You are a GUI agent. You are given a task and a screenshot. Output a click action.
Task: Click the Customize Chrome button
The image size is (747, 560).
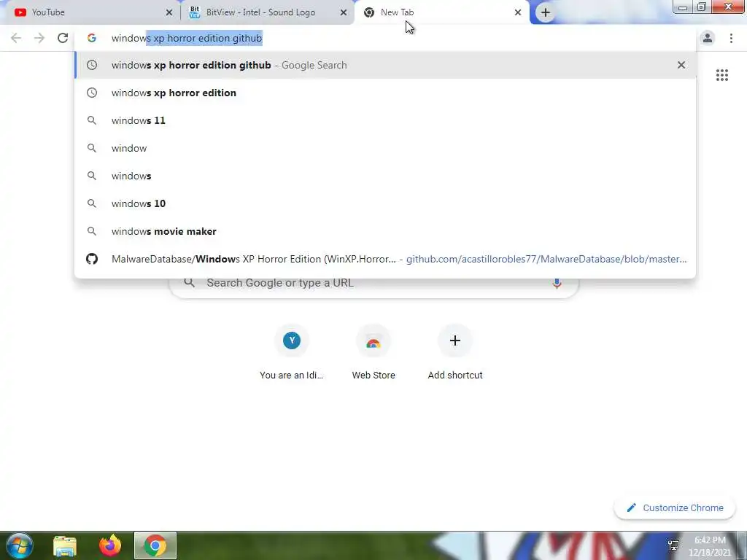point(675,507)
